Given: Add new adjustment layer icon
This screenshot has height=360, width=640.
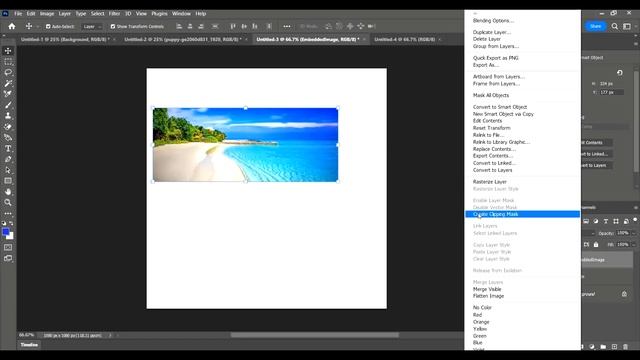Looking at the screenshot, I should tap(592, 347).
